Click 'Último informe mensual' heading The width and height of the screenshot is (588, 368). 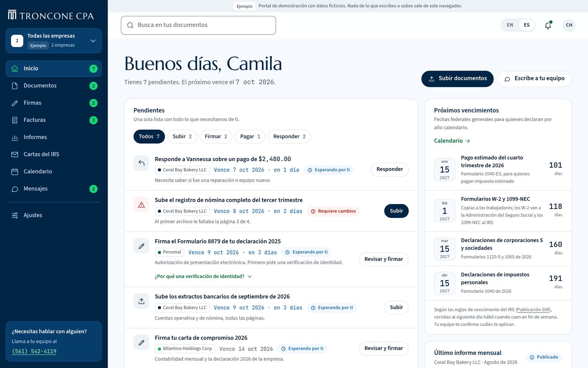click(467, 353)
